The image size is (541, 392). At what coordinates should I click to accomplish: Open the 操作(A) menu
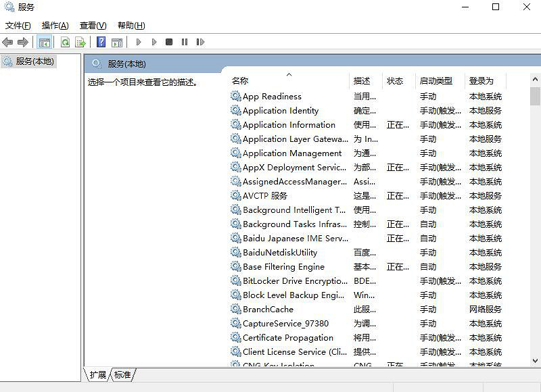[x=55, y=26]
